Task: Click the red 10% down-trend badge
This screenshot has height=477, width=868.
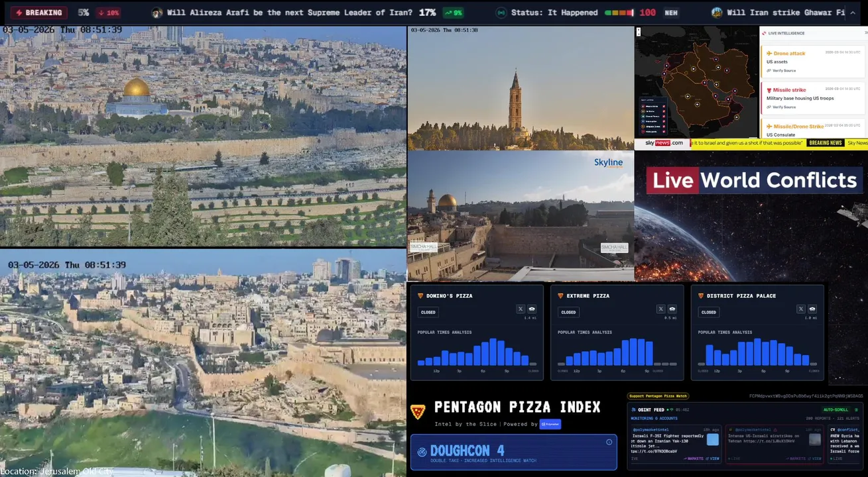Action: tap(108, 13)
